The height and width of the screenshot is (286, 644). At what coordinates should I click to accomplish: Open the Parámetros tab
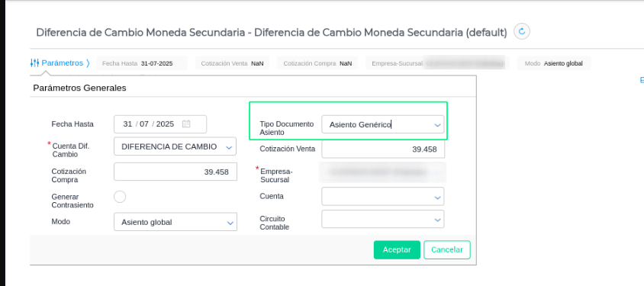(62, 63)
